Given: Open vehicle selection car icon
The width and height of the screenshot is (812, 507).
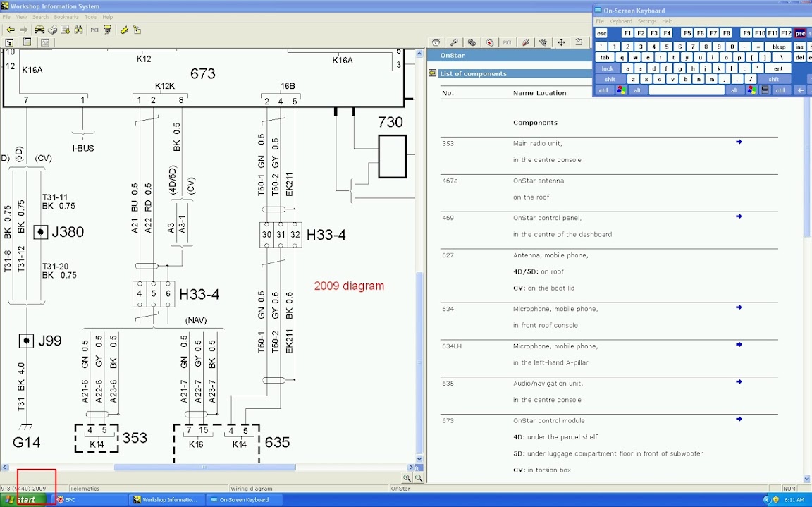Looking at the screenshot, I should coord(39,30).
